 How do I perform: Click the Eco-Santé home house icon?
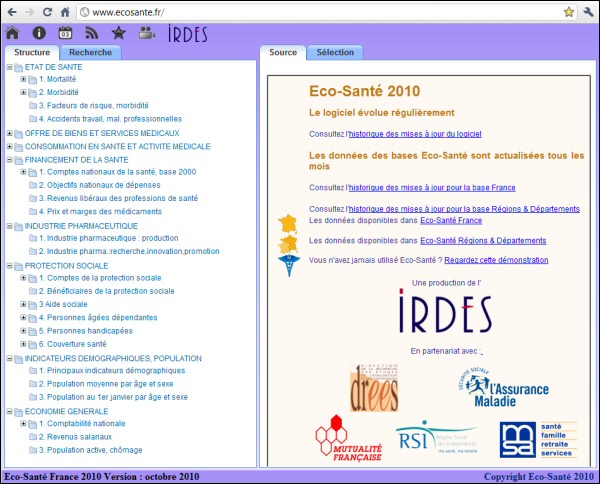[13, 33]
